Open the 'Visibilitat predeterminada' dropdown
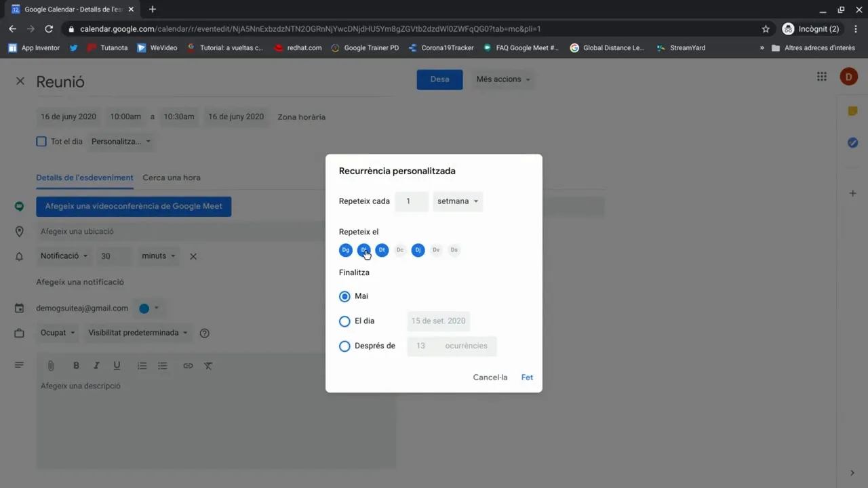Image resolution: width=868 pixels, height=488 pixels. click(138, 333)
